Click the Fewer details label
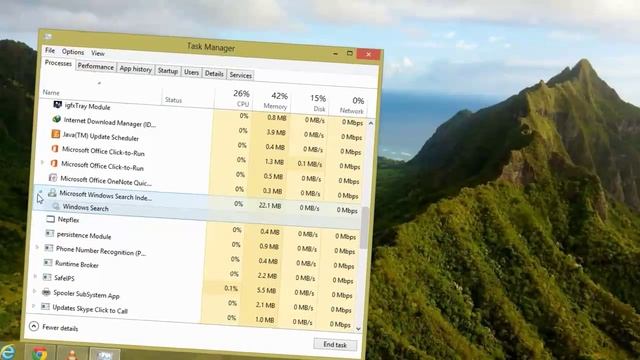640x360 pixels. (x=60, y=328)
